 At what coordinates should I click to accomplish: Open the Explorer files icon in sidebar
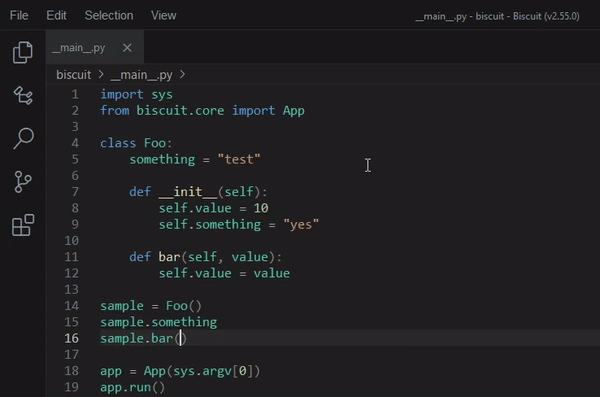(x=23, y=52)
